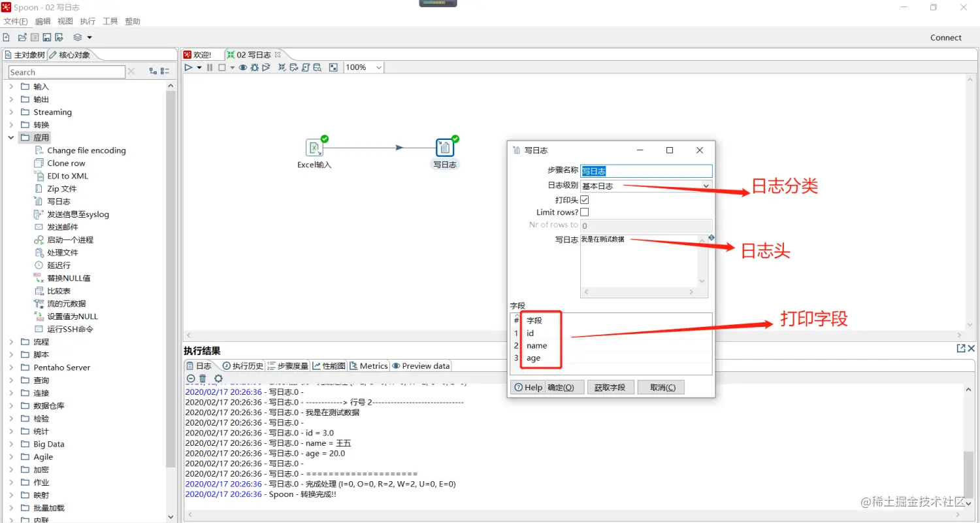Expand the 输出 folder
The image size is (980, 523).
coord(11,99)
